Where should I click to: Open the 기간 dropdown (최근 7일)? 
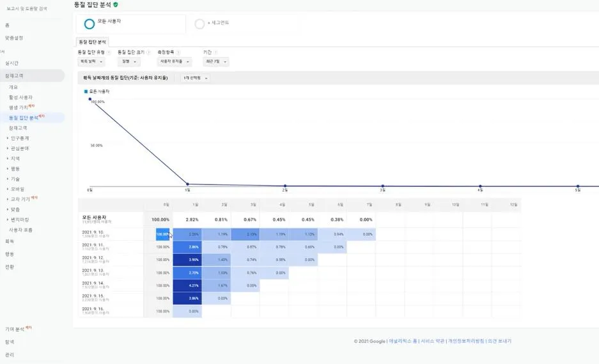(x=216, y=61)
